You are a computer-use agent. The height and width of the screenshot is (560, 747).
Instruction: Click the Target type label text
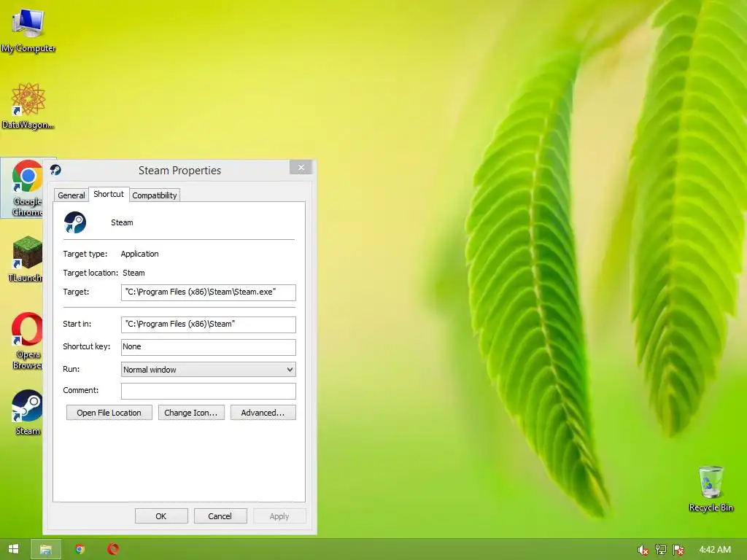[85, 254]
